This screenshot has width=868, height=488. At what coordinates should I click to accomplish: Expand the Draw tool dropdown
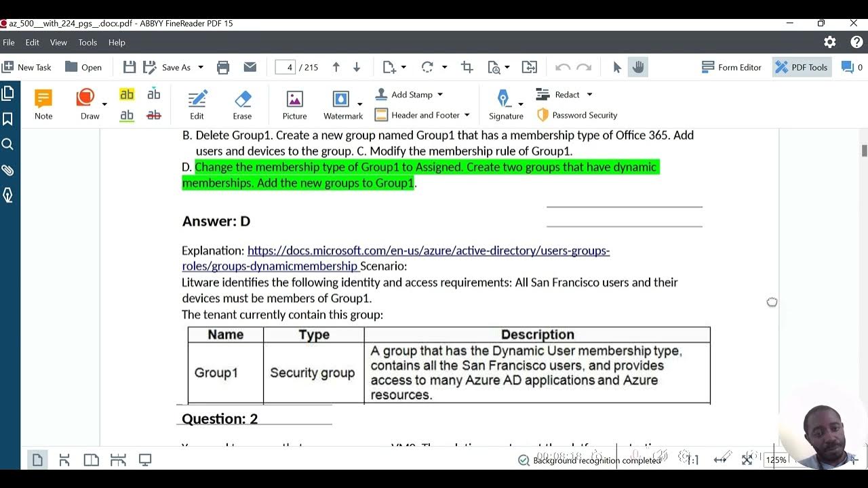tap(104, 104)
